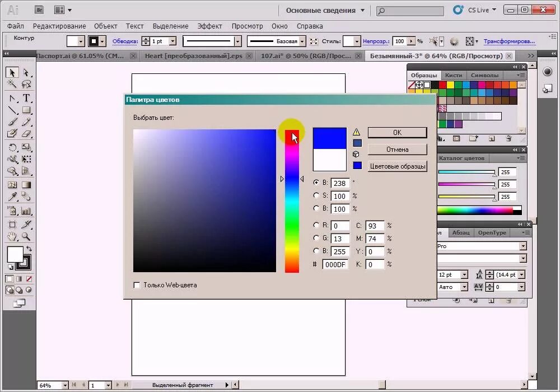Open the stroke weight 1 pt dropdown
560x392 pixels.
click(x=173, y=41)
